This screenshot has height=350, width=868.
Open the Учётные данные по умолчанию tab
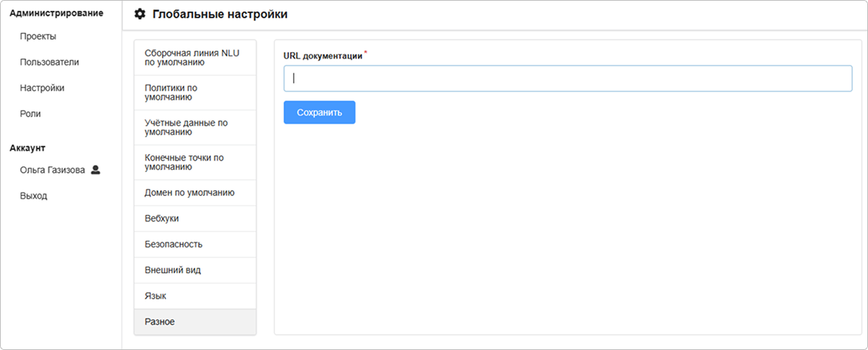(195, 127)
